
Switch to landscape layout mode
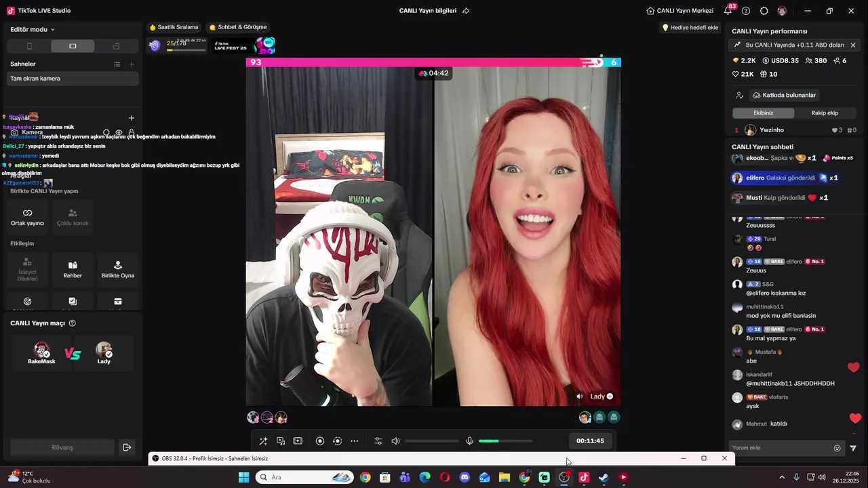click(73, 46)
